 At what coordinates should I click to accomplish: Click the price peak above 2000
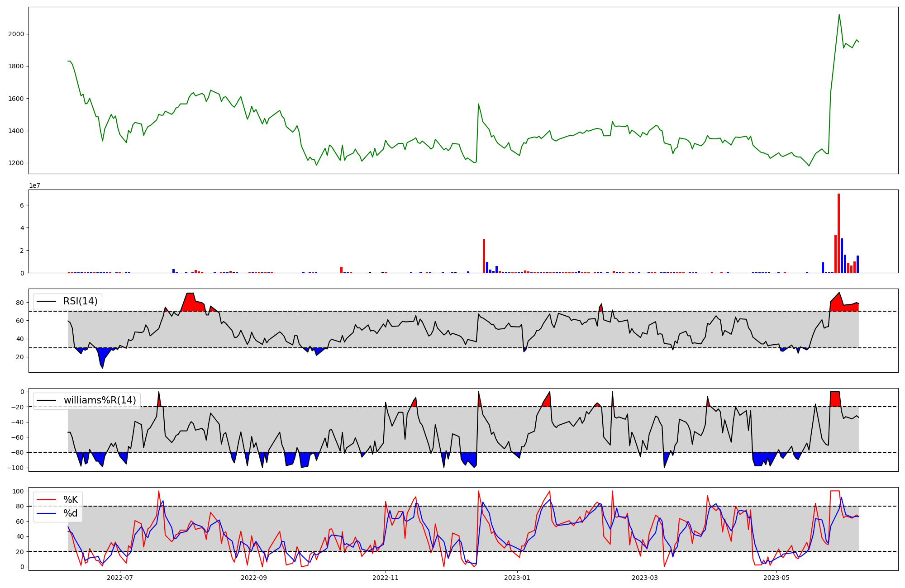(839, 14)
